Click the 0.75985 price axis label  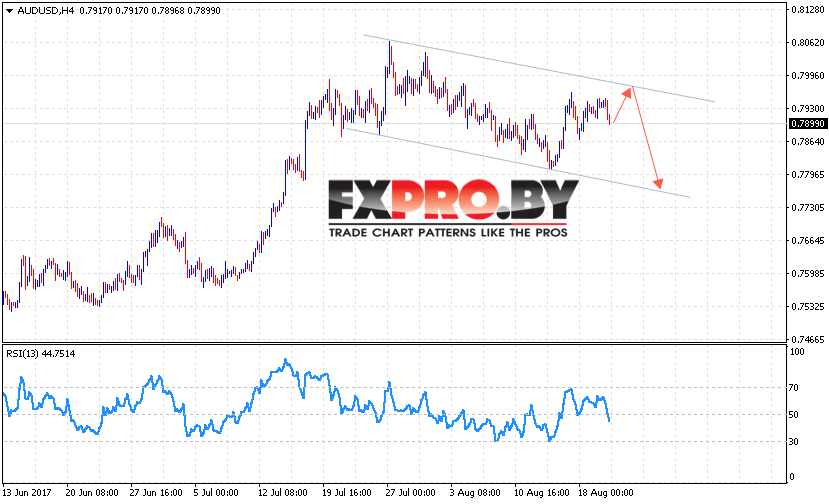tap(807, 273)
